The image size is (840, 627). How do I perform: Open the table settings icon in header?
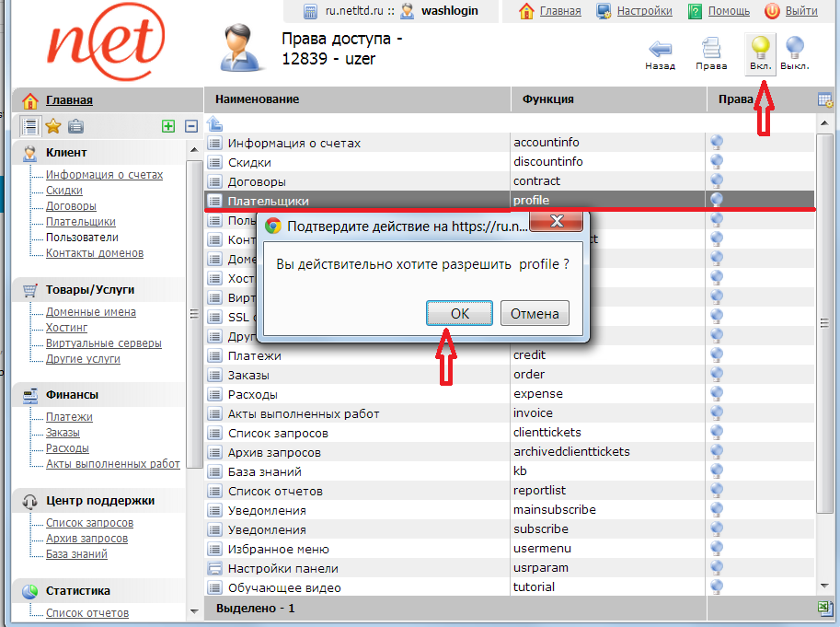(x=825, y=99)
